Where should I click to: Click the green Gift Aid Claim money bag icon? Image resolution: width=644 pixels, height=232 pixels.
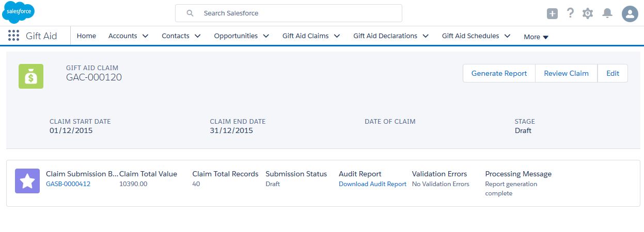coord(31,76)
